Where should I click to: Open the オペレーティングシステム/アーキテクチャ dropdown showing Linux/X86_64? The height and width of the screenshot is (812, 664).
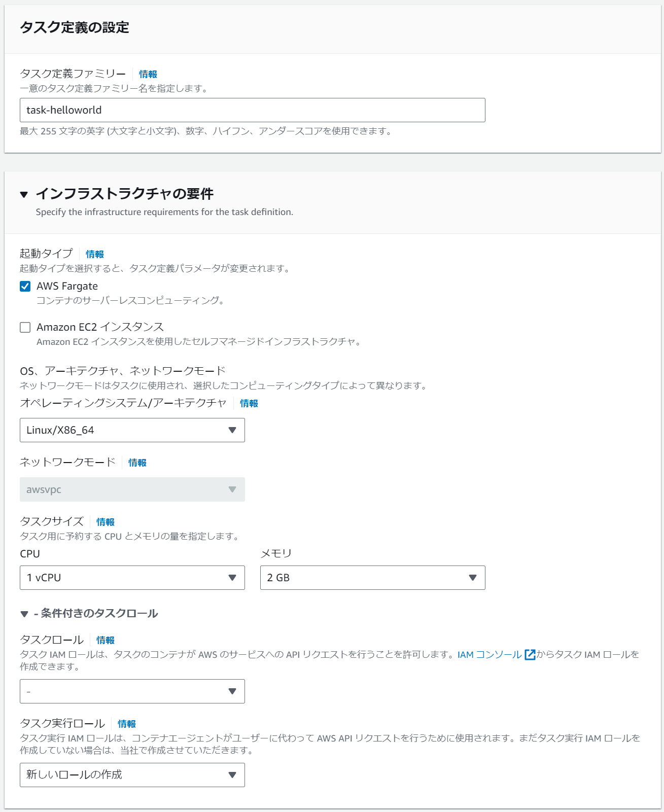coord(132,430)
